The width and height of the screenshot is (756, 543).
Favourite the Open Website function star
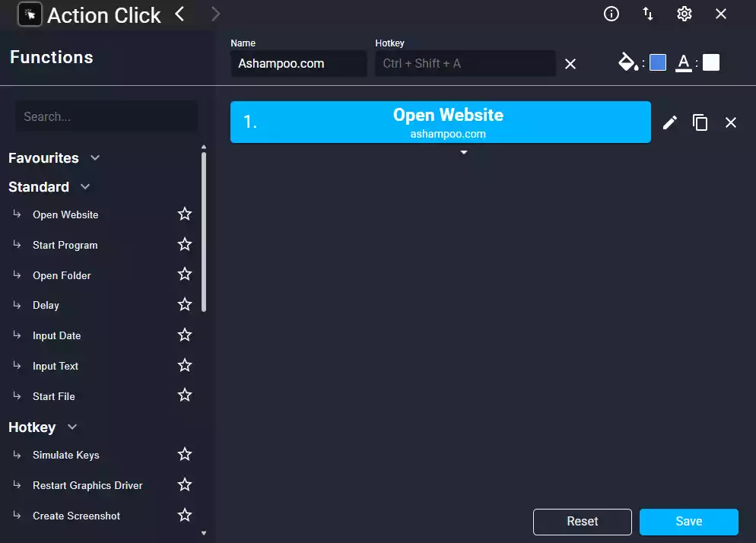(x=185, y=214)
